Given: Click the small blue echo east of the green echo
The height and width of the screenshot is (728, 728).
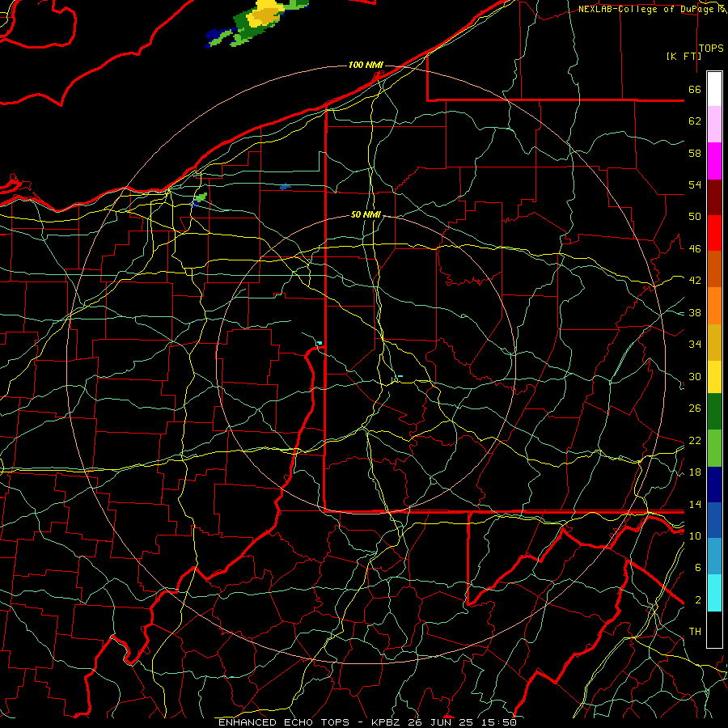Looking at the screenshot, I should pyautogui.click(x=285, y=187).
